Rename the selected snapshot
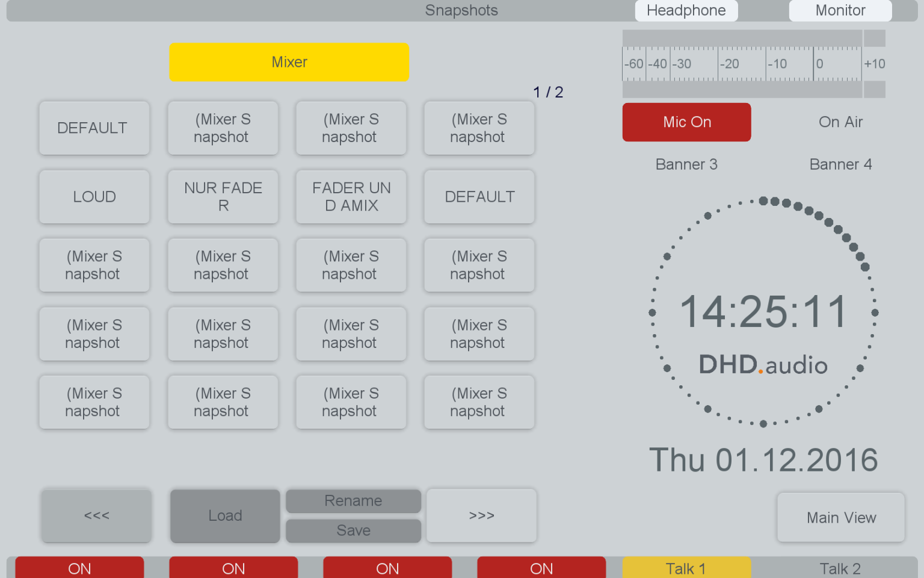 tap(353, 501)
